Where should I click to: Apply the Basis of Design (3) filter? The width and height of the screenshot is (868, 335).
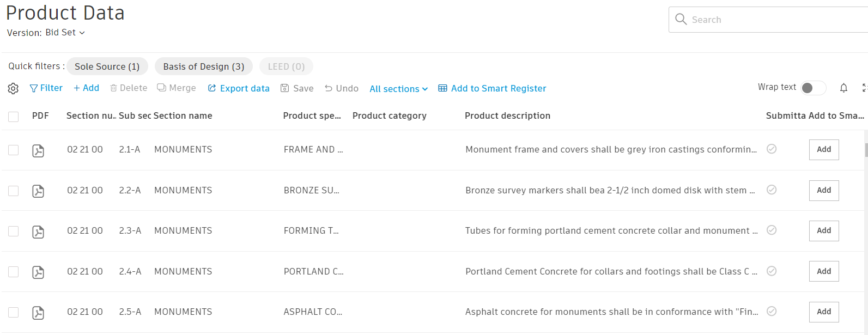click(x=204, y=66)
